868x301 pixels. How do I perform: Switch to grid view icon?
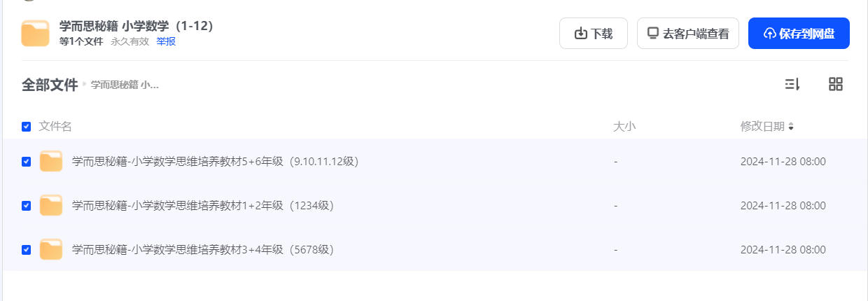(835, 85)
